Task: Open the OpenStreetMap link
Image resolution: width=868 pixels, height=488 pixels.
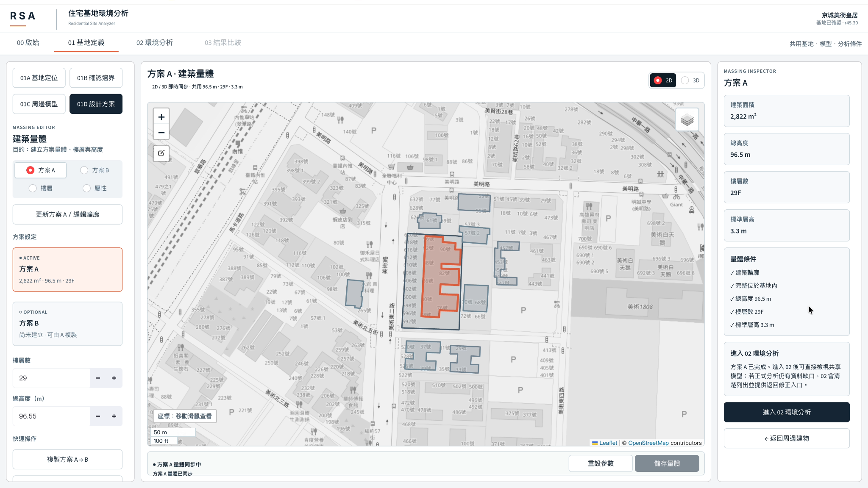Action: [x=648, y=443]
